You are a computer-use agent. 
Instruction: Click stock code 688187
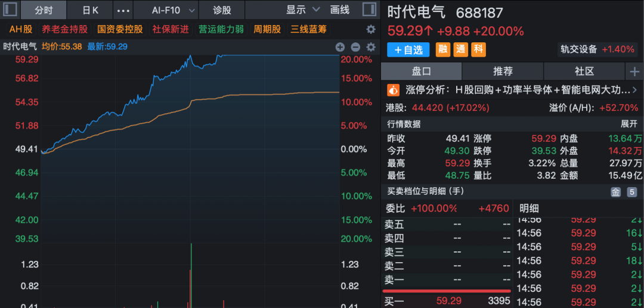(479, 13)
